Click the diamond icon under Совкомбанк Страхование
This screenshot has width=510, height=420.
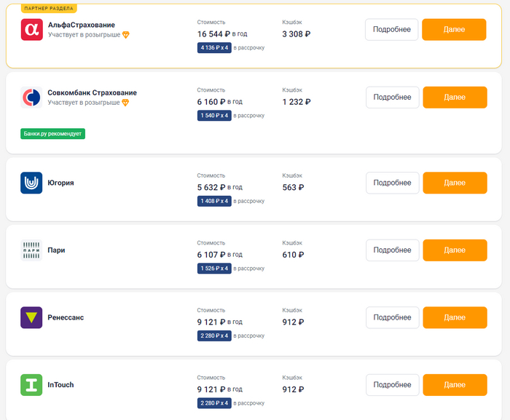[x=125, y=103]
